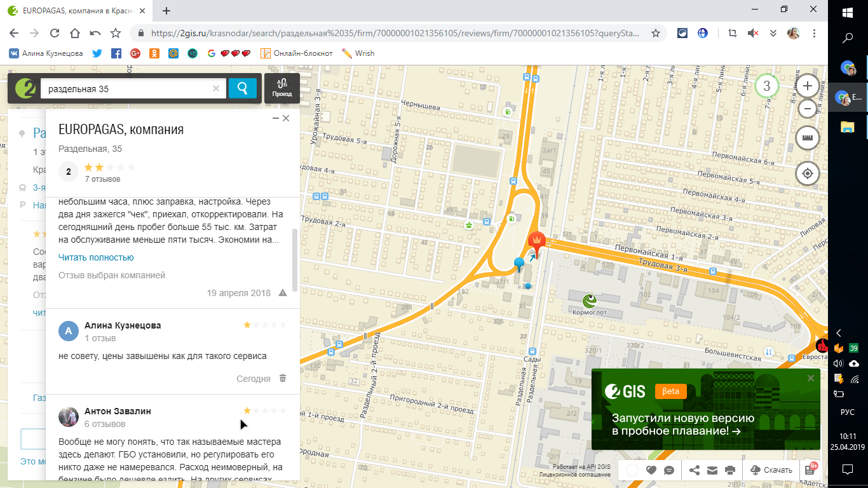Open Windows Search from the taskbar
The height and width of the screenshot is (488, 868).
(848, 38)
